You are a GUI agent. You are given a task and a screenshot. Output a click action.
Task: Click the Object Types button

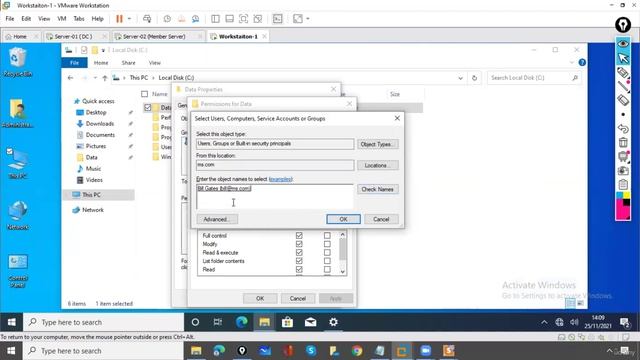378,144
